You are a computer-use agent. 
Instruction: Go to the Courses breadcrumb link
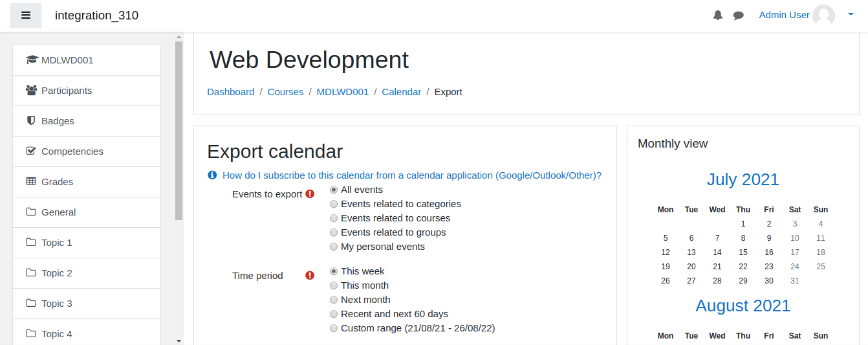[285, 92]
